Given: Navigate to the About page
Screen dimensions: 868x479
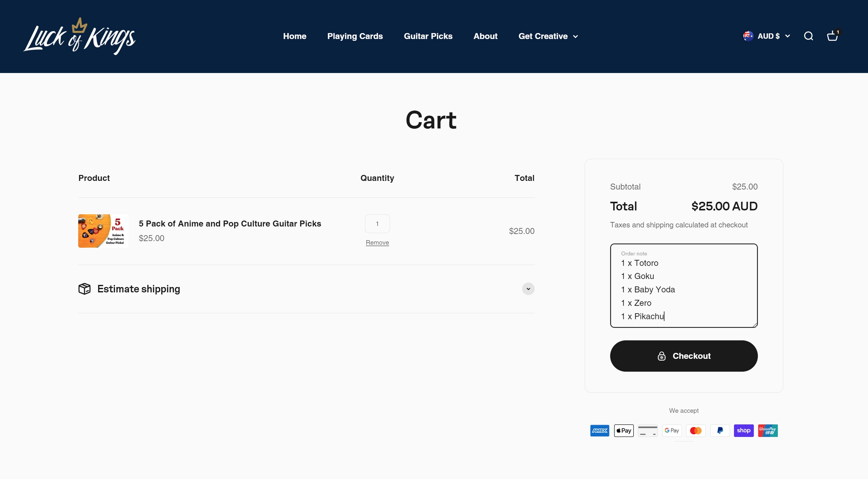Looking at the screenshot, I should (485, 36).
